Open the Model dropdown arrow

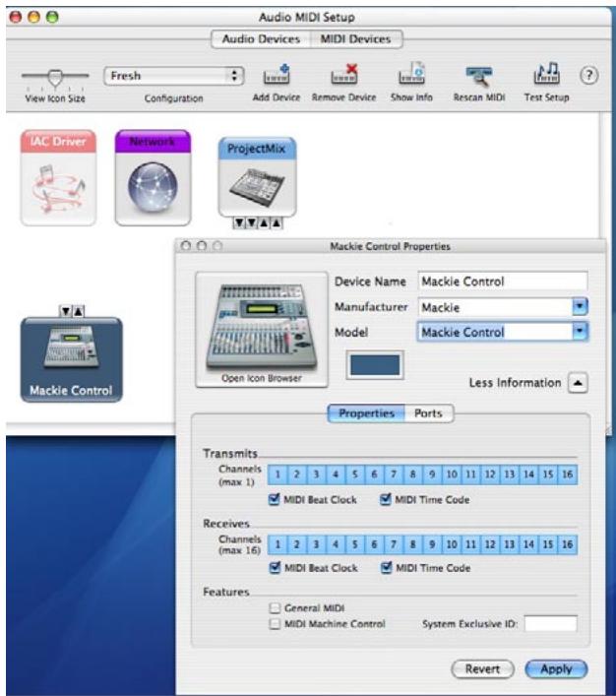tap(580, 332)
